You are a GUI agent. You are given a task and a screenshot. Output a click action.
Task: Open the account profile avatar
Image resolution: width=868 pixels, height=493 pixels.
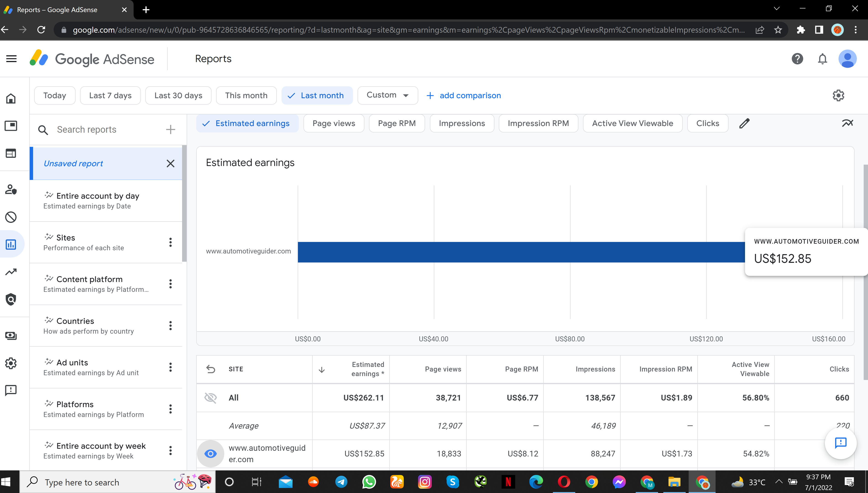pos(847,59)
